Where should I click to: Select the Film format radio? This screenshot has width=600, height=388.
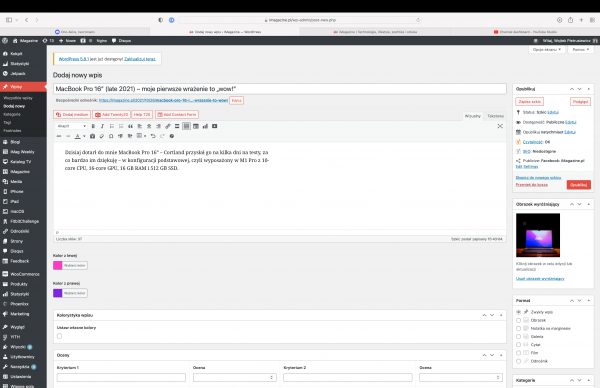click(x=518, y=353)
